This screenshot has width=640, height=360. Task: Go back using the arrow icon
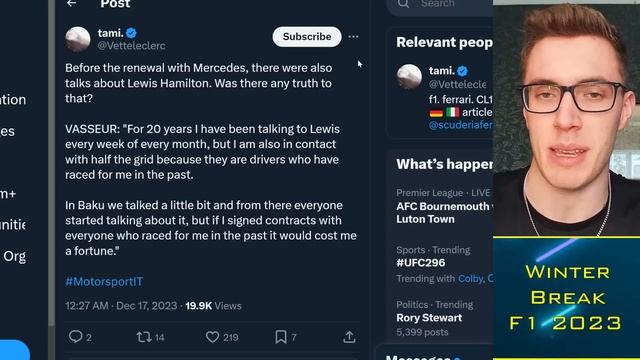72,3
